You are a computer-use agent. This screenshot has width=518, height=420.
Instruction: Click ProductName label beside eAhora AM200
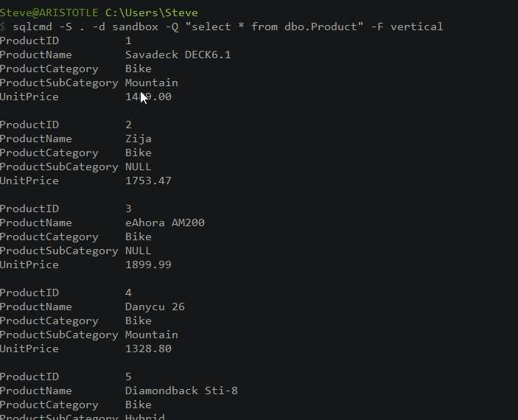[36, 223]
